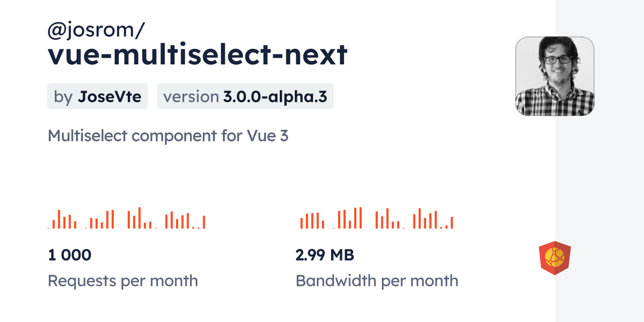The image size is (644, 322).
Task: Click the gray strip on the right edge
Action: click(599, 161)
